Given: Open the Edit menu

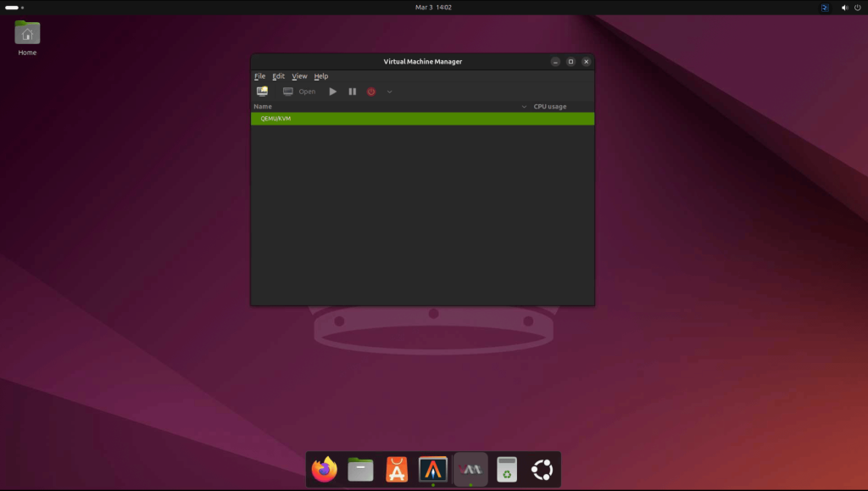Looking at the screenshot, I should [x=278, y=76].
